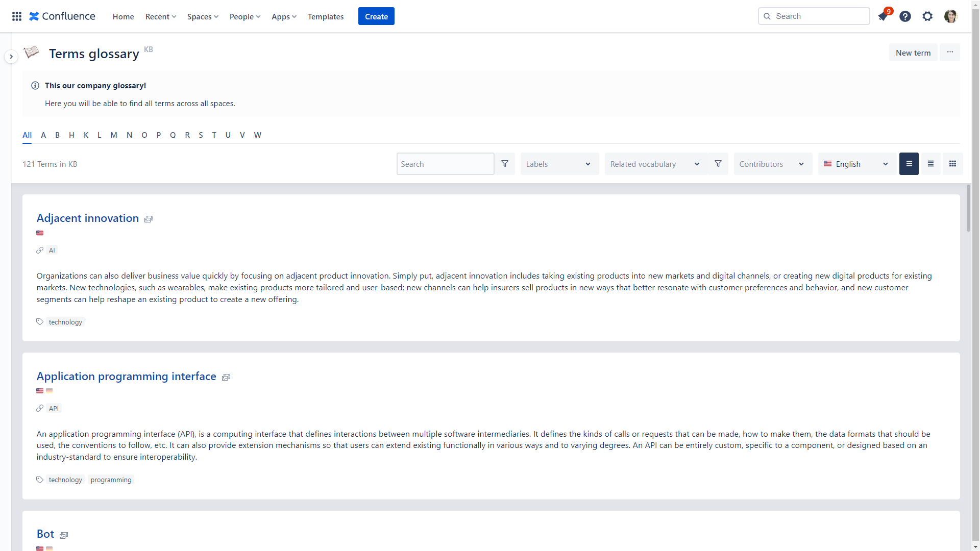Switch to the expanded list view
This screenshot has width=980, height=551.
[909, 164]
